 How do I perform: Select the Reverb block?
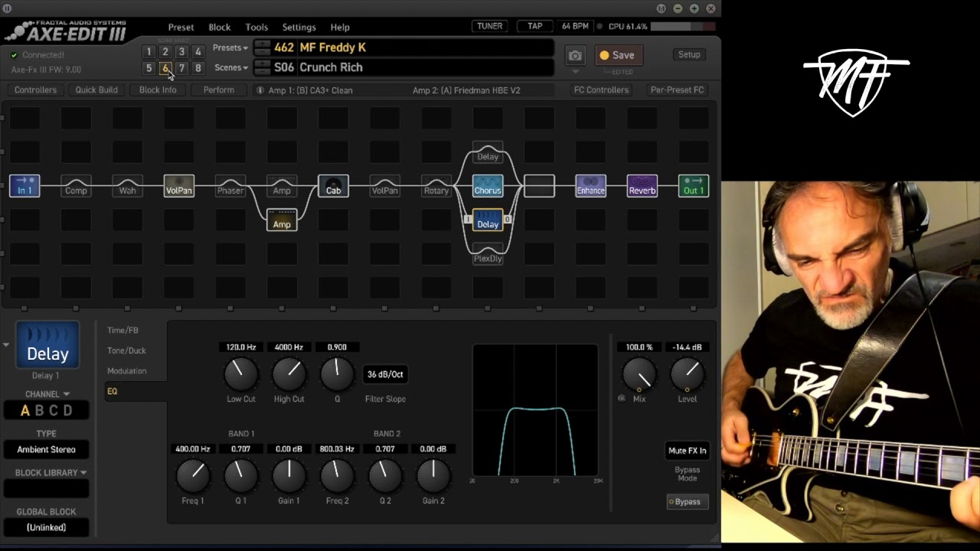click(x=642, y=186)
